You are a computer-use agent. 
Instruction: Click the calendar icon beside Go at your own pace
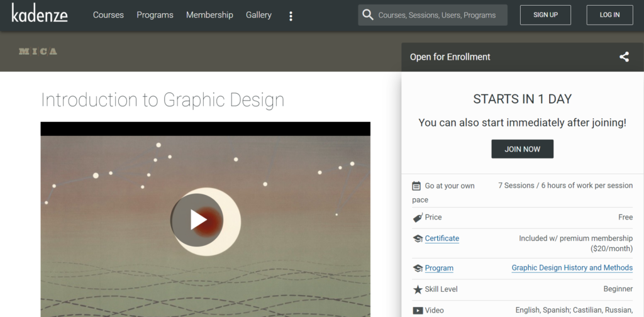[416, 186]
